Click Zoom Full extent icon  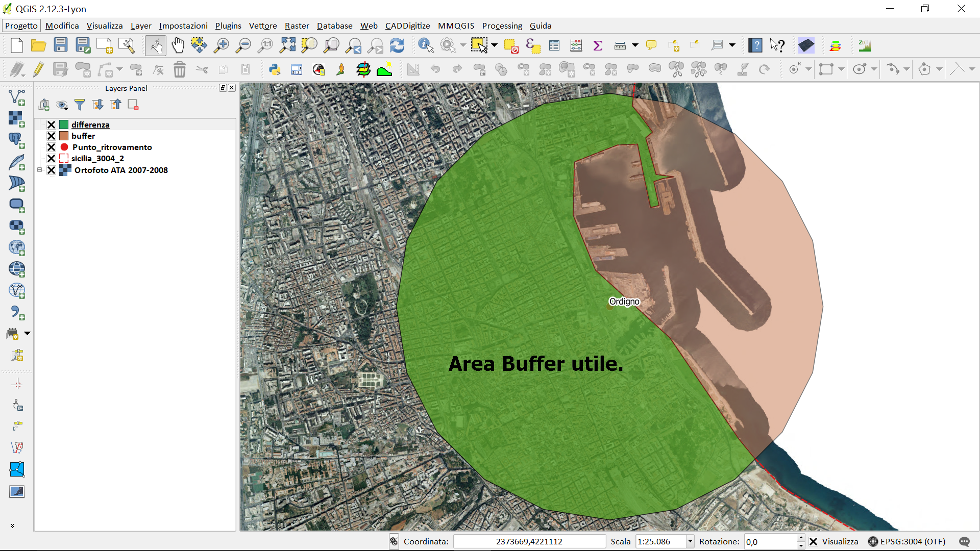click(x=287, y=45)
